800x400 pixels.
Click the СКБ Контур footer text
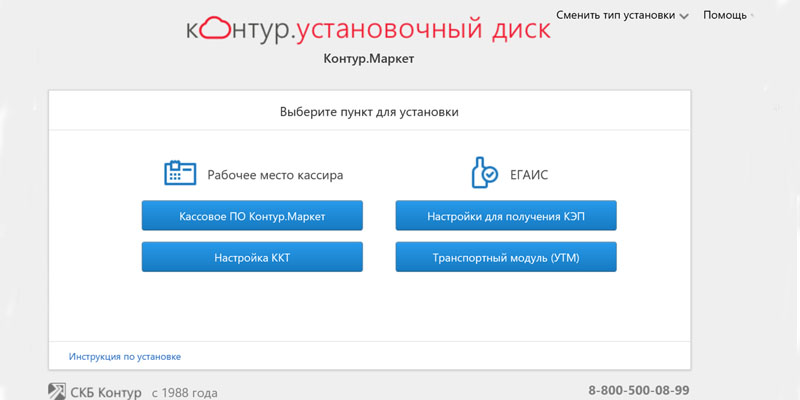106,393
